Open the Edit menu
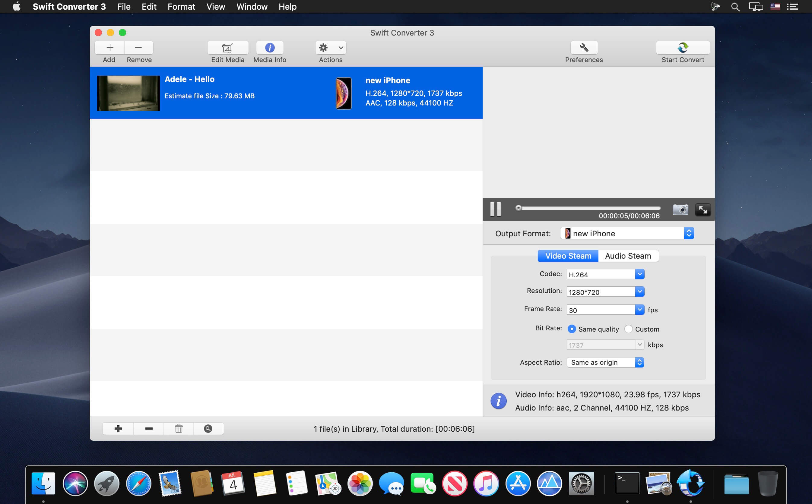The width and height of the screenshot is (812, 504). (x=149, y=7)
